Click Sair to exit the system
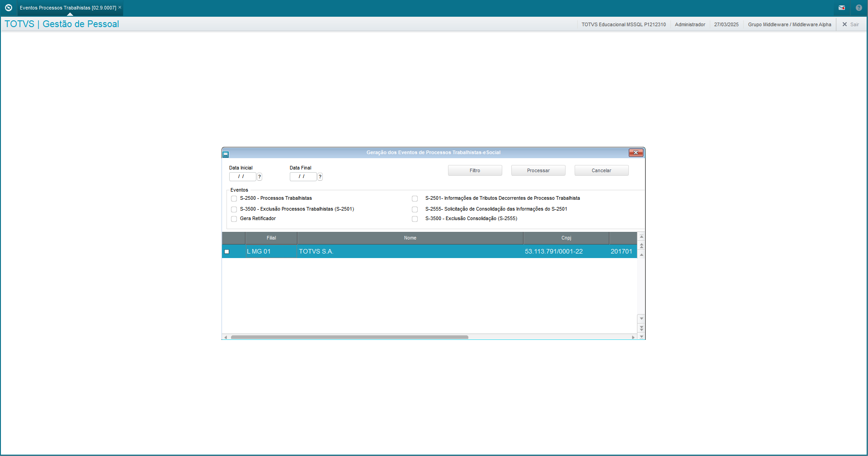The height and width of the screenshot is (456, 868). pyautogui.click(x=850, y=24)
